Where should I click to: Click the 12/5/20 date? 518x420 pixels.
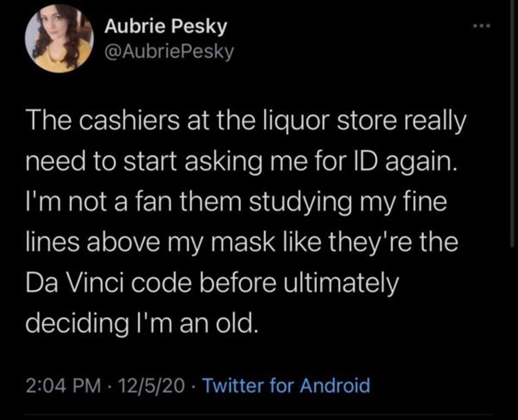(x=152, y=385)
